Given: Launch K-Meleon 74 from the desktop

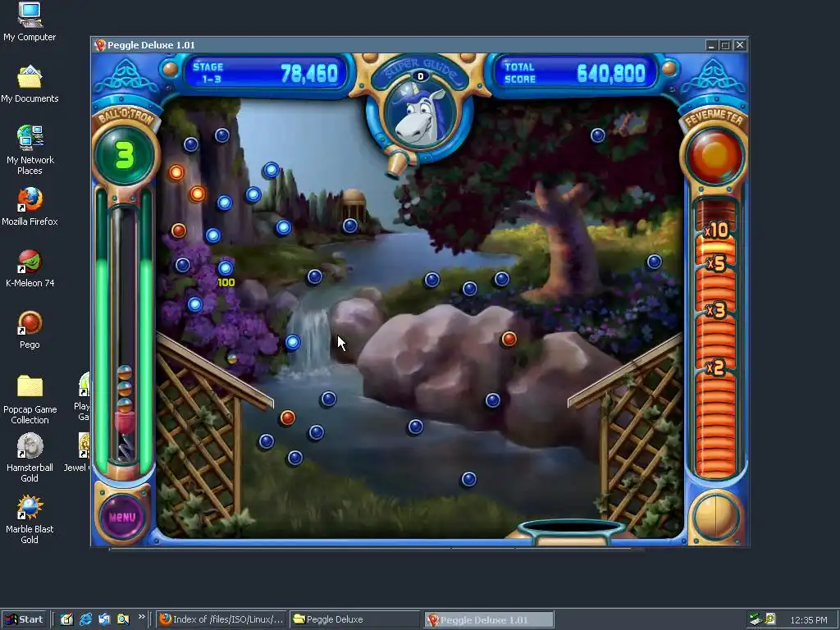Looking at the screenshot, I should [30, 268].
